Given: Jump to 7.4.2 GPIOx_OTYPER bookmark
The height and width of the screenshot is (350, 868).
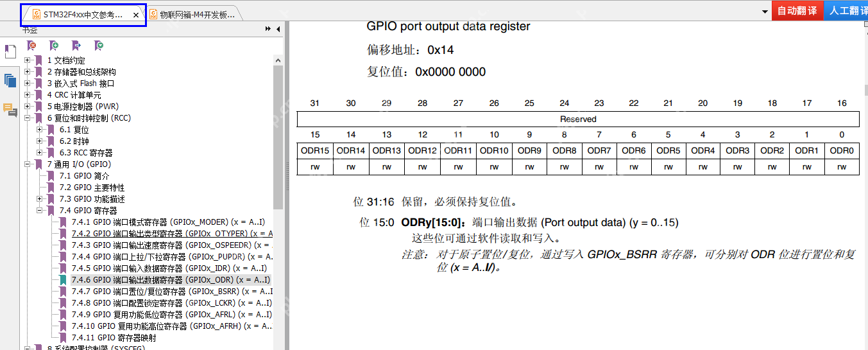Looking at the screenshot, I should coord(172,234).
